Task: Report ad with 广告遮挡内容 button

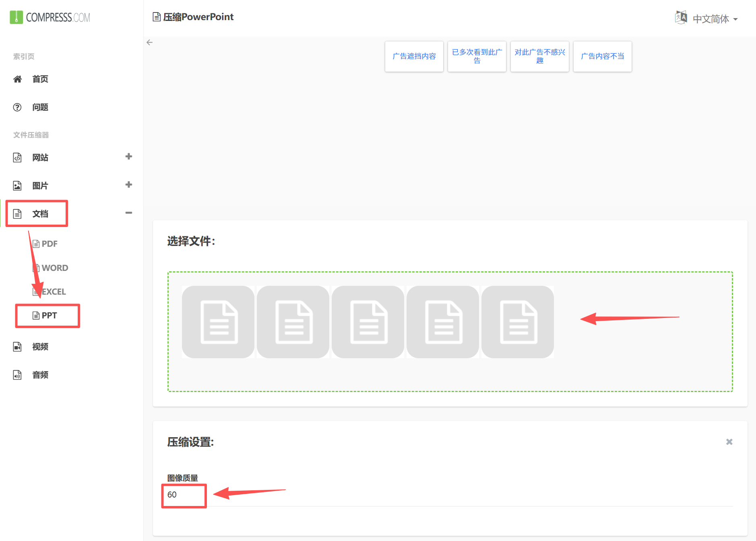Action: coord(414,56)
